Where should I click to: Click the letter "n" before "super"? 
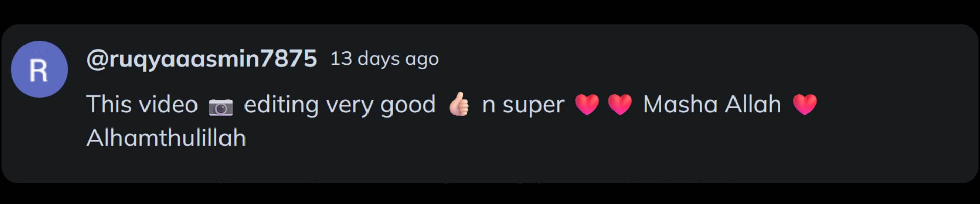pos(488,105)
